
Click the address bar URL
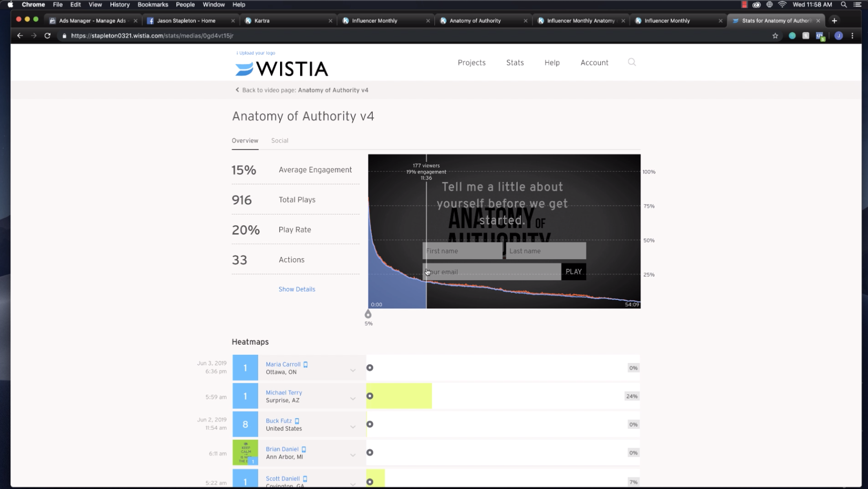tap(152, 36)
